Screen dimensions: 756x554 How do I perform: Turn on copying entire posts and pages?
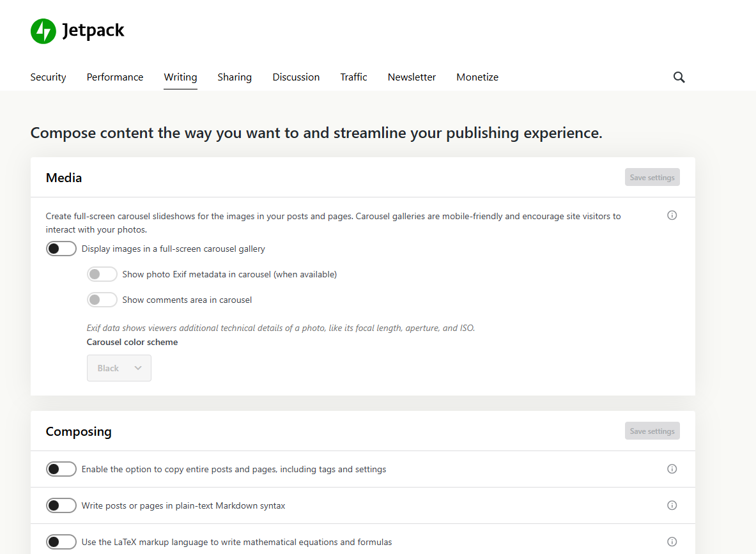[x=61, y=468]
